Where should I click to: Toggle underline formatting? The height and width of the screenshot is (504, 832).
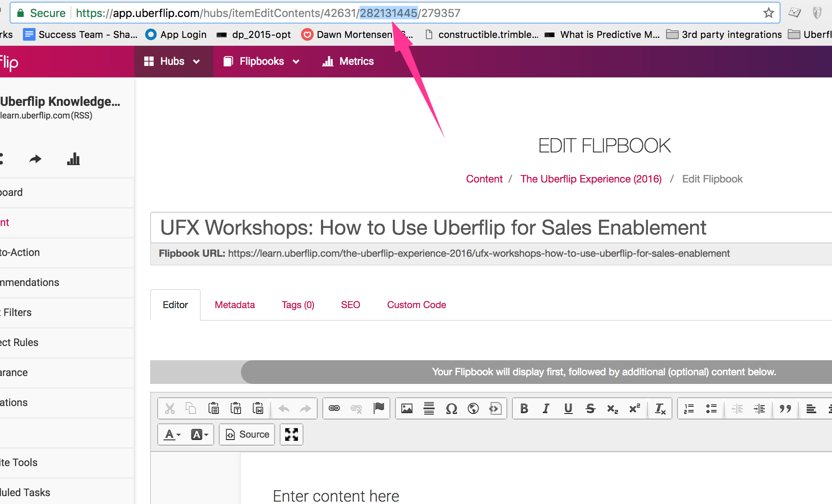coord(568,408)
